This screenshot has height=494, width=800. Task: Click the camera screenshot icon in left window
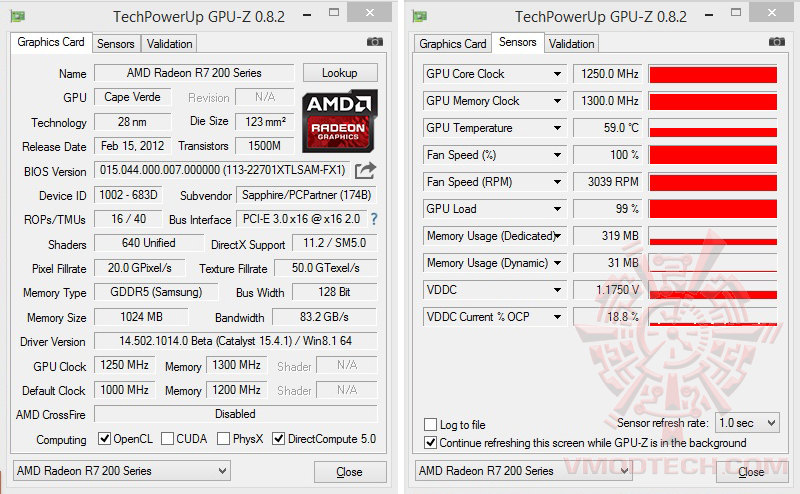click(x=375, y=42)
